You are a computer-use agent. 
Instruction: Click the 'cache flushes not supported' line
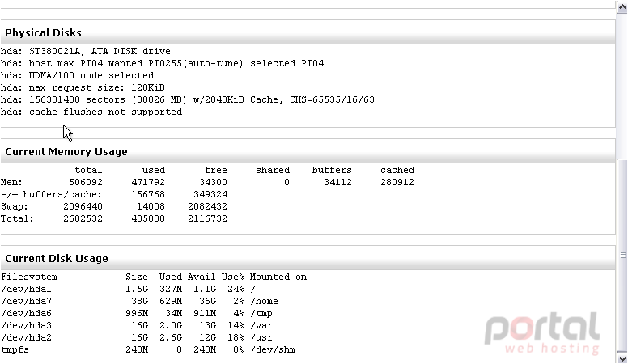pyautogui.click(x=91, y=112)
